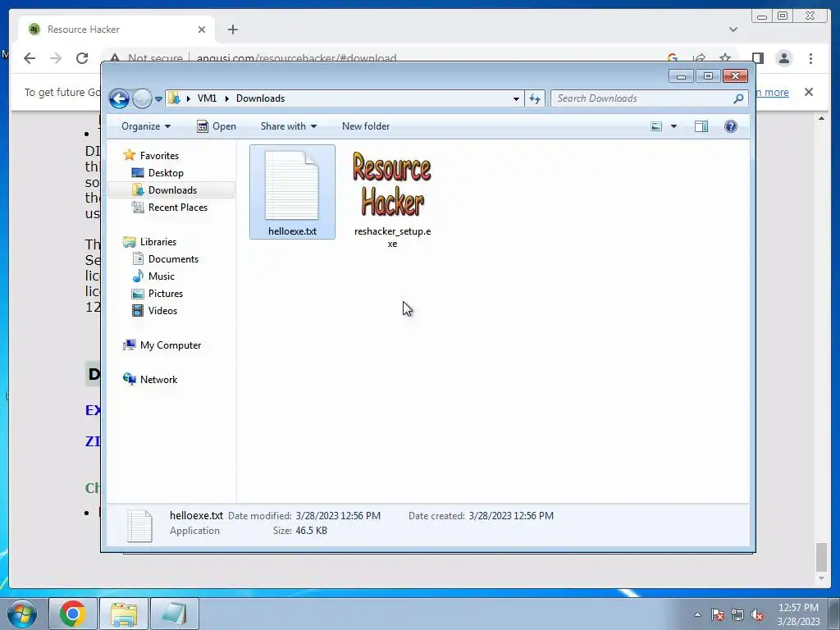Screen dimensions: 840x630
Task: Open Chrome's three-dot menu
Action: [810, 58]
